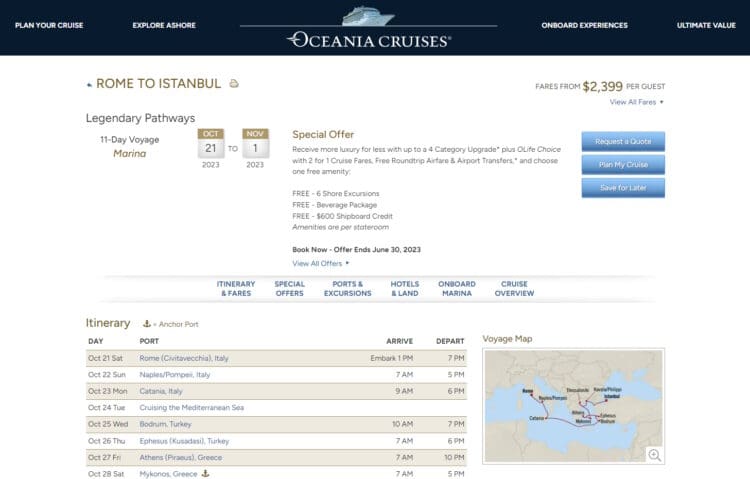Viewport: 750px width, 479px height.
Task: Click FREE - 6 Shore Excursions text
Action: click(x=335, y=193)
